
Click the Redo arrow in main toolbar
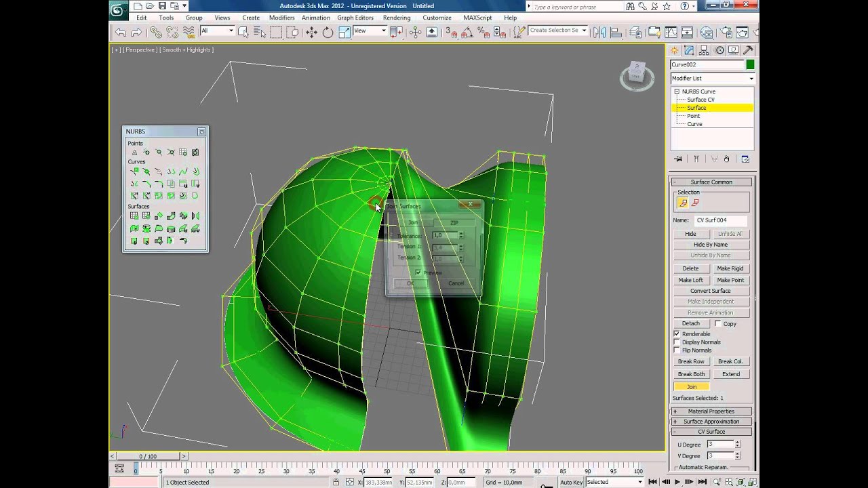[136, 32]
